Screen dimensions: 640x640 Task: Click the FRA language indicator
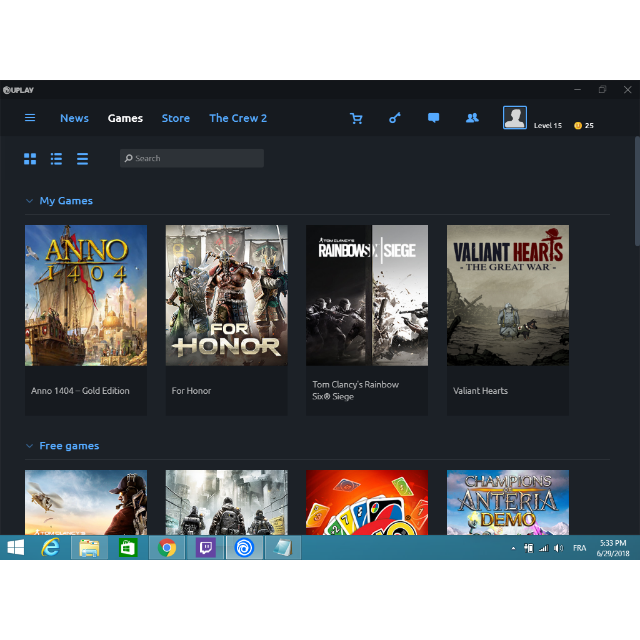[580, 548]
